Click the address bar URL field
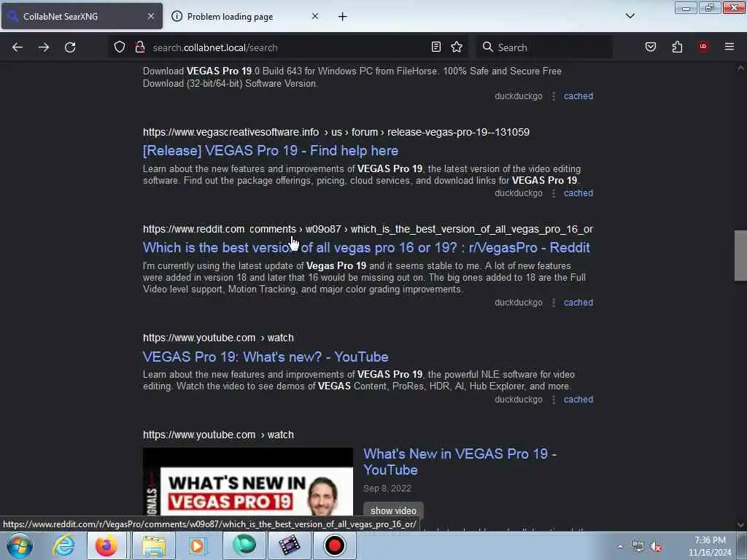Screen dimensions: 747x560 (287, 47)
